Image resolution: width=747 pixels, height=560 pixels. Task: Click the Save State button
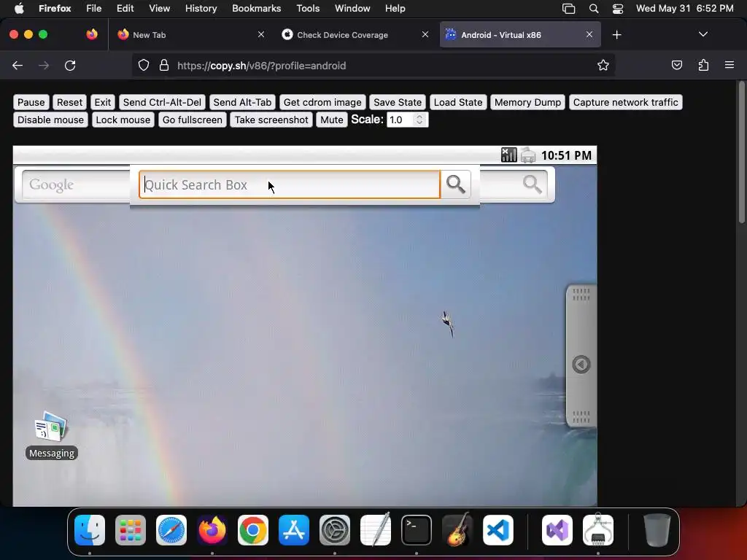point(398,102)
